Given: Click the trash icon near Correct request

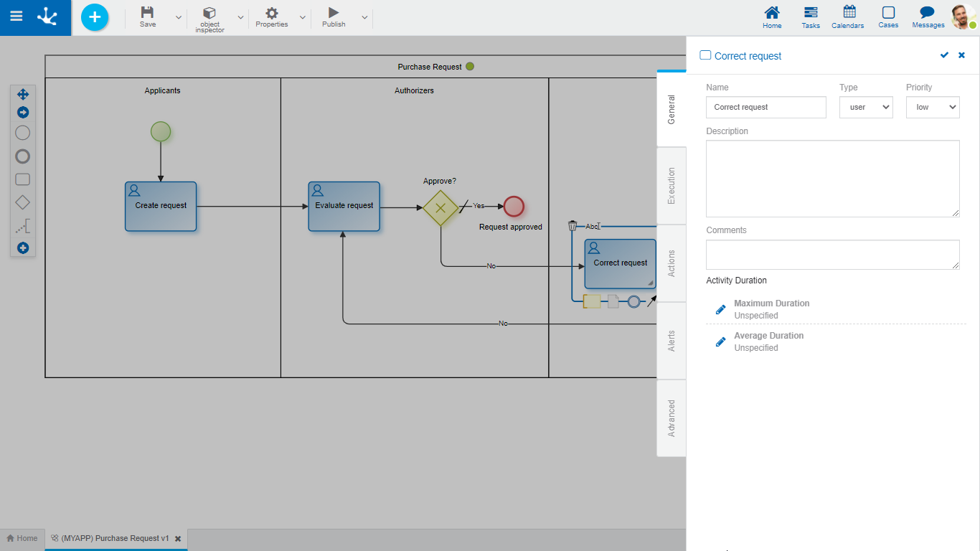Looking at the screenshot, I should pyautogui.click(x=573, y=226).
